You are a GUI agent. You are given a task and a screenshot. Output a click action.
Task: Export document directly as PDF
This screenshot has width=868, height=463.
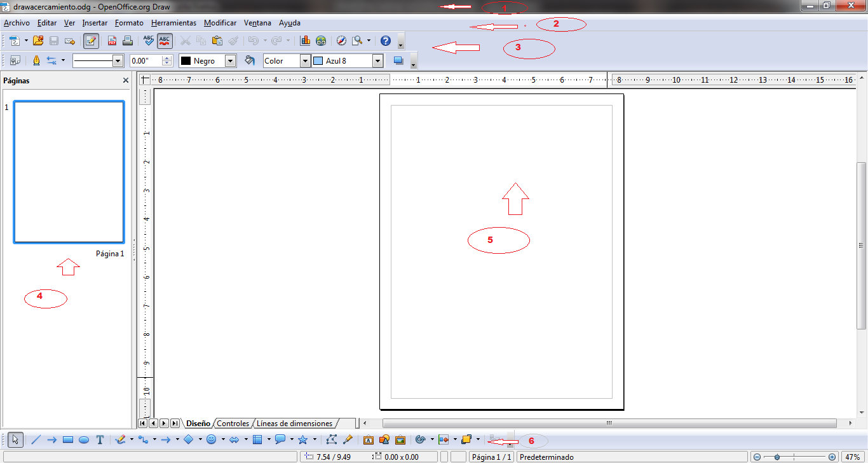[x=112, y=41]
